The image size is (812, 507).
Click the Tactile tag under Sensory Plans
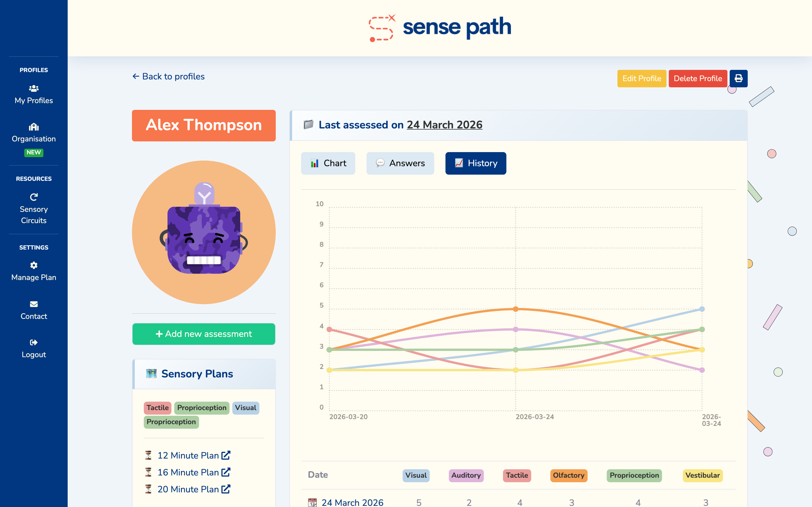[157, 408]
